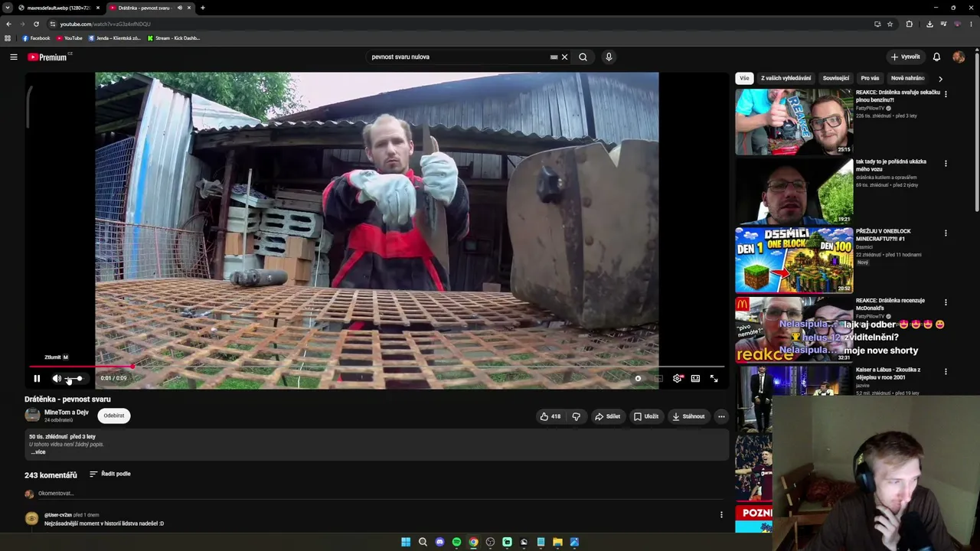Submit search with magnifier icon
980x551 pixels.
(x=583, y=57)
